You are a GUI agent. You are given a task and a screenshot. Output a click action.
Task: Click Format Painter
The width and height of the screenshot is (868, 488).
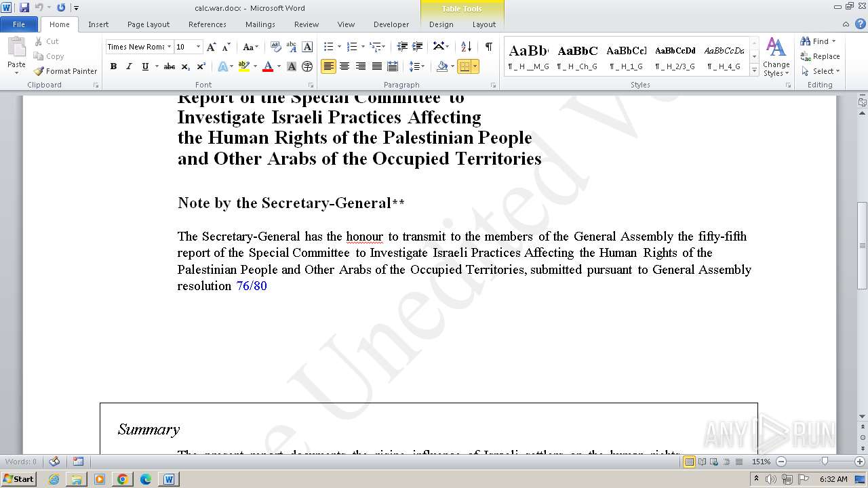point(65,71)
